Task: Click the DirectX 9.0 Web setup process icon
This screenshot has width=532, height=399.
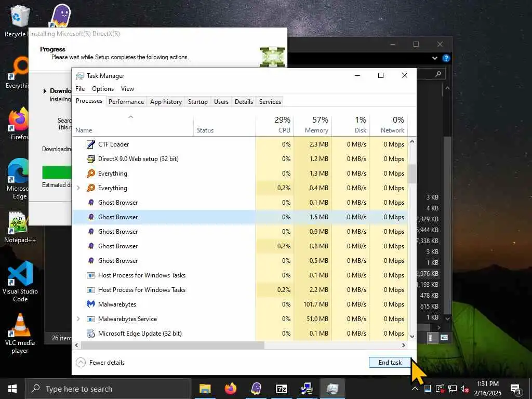Action: 90,159
